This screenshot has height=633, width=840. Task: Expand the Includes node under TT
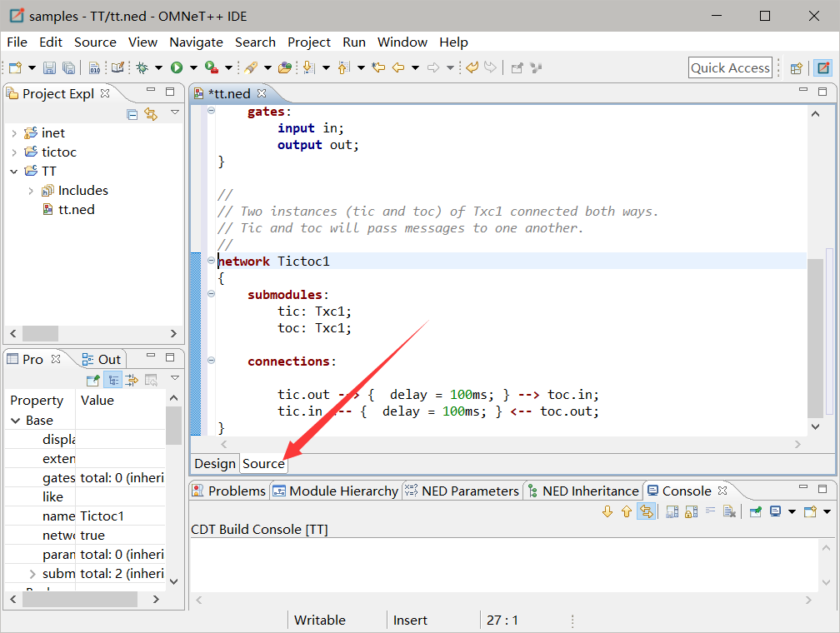31,191
